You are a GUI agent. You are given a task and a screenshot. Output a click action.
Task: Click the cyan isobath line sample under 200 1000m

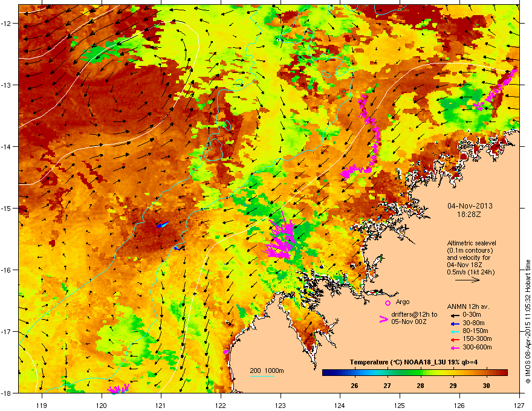(x=262, y=376)
